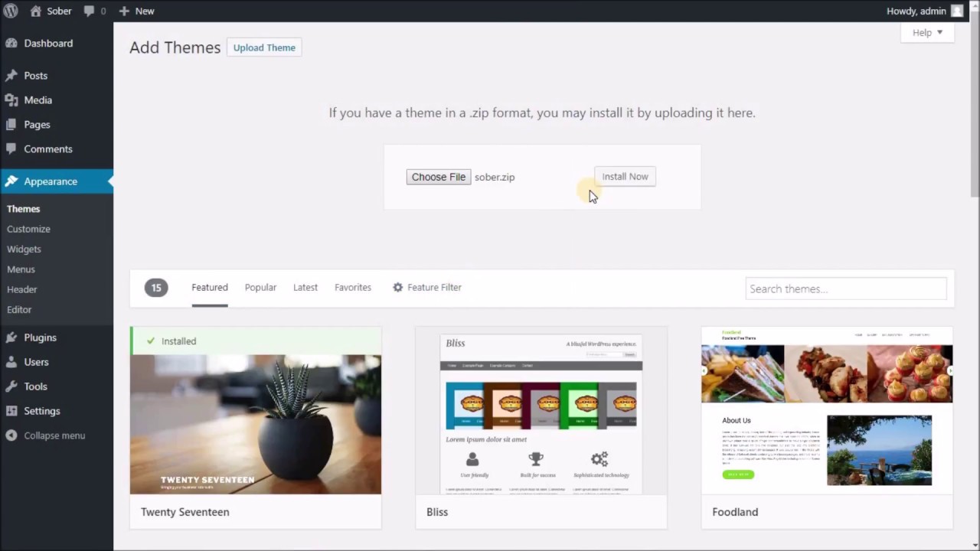Click the Posts pushpin icon

point(11,76)
